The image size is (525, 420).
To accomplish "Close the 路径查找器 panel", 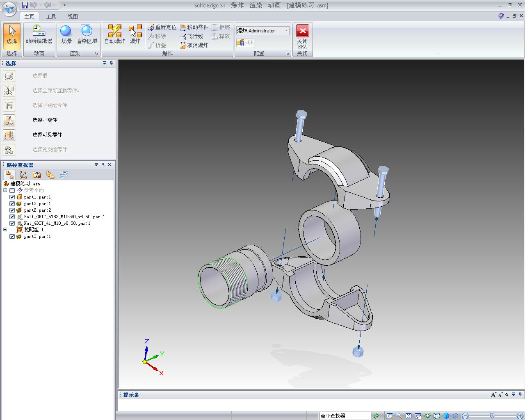I will click(x=110, y=164).
